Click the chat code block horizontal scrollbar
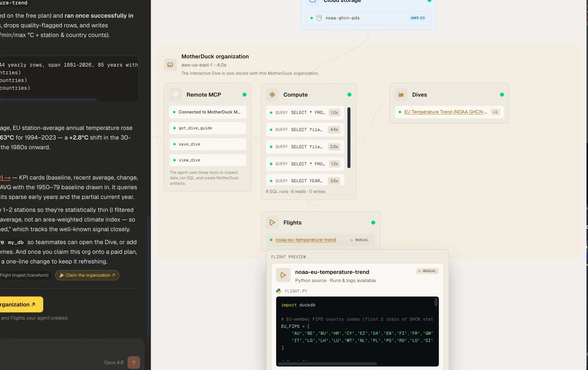 (x=48, y=100)
